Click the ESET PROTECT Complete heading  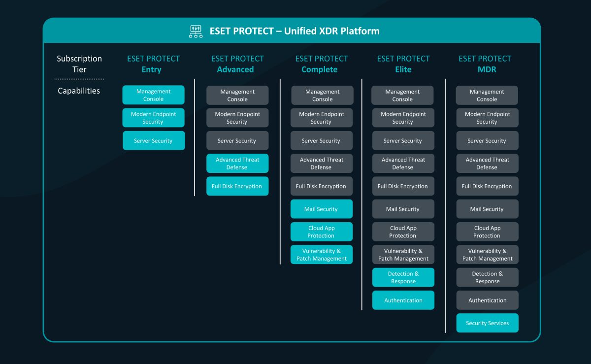(321, 64)
